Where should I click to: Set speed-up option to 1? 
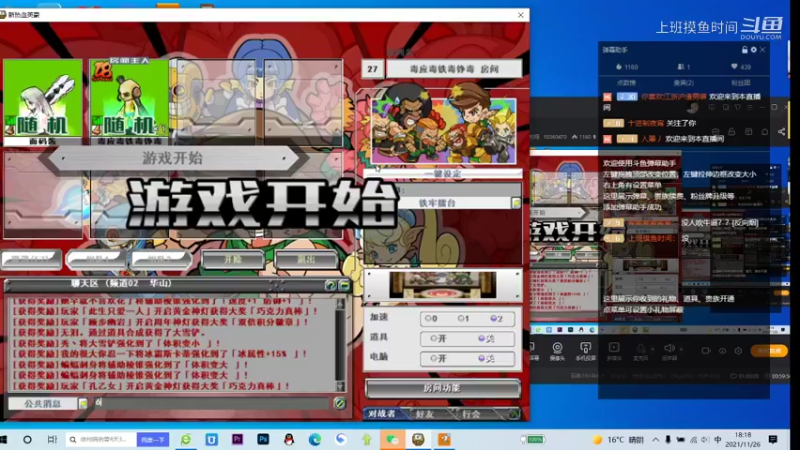pyautogui.click(x=463, y=318)
